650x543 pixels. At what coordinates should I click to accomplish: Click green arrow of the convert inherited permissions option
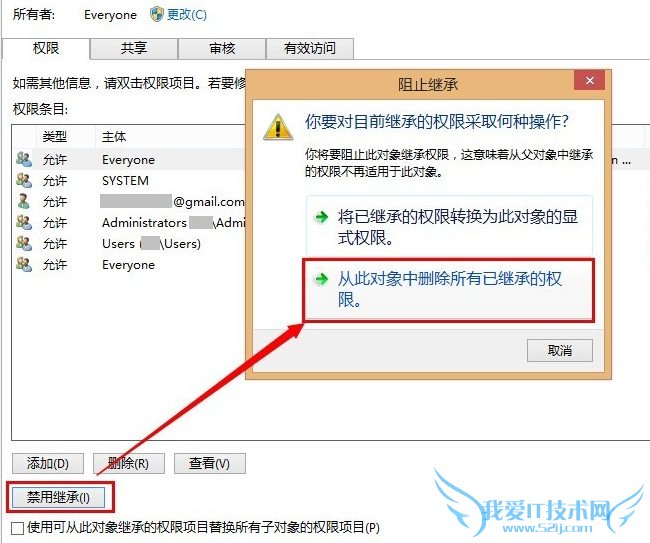coord(321,217)
